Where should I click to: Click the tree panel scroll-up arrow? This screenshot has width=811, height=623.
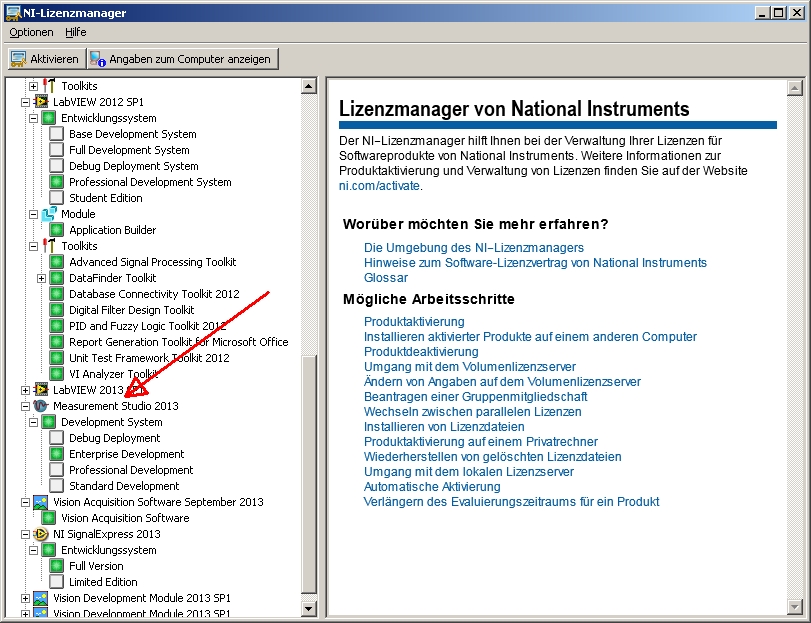click(309, 86)
